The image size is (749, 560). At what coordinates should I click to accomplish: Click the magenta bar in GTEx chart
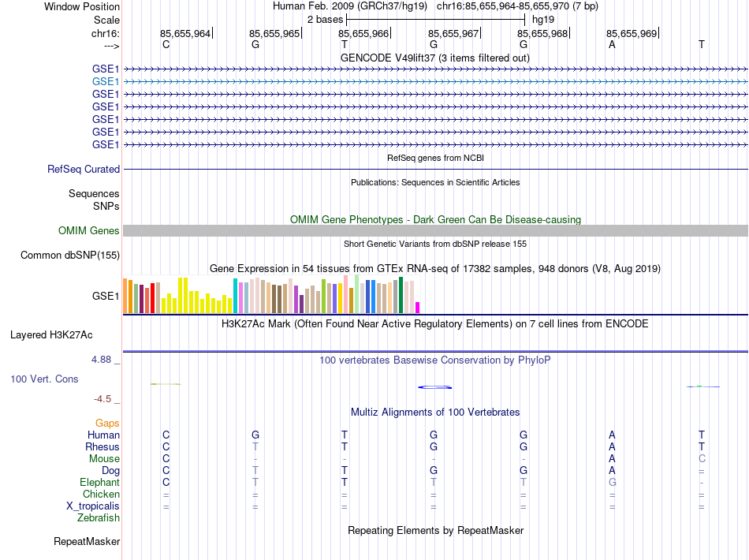click(x=418, y=308)
